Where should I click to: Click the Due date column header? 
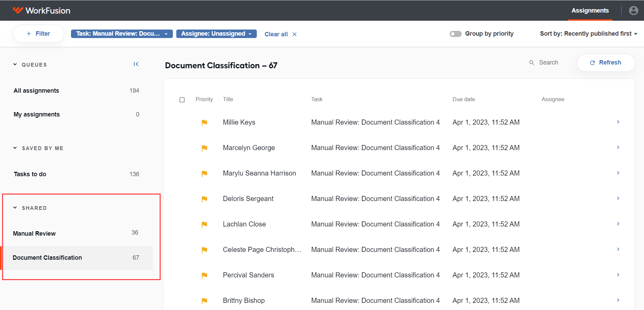point(464,99)
